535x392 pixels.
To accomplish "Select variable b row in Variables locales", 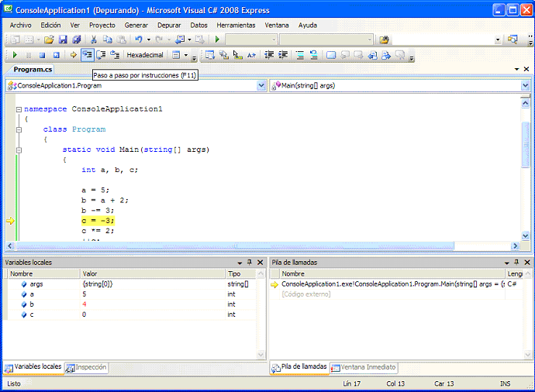I will pos(35,304).
